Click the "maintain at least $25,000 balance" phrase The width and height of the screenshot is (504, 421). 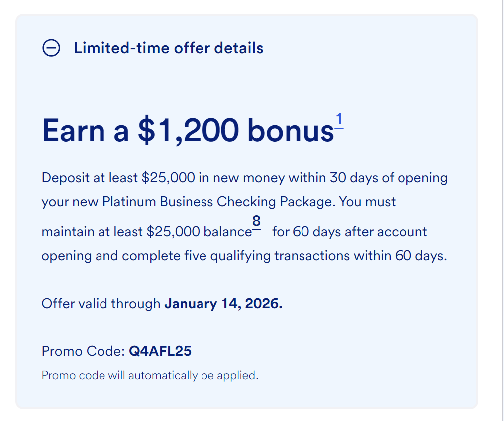(146, 232)
